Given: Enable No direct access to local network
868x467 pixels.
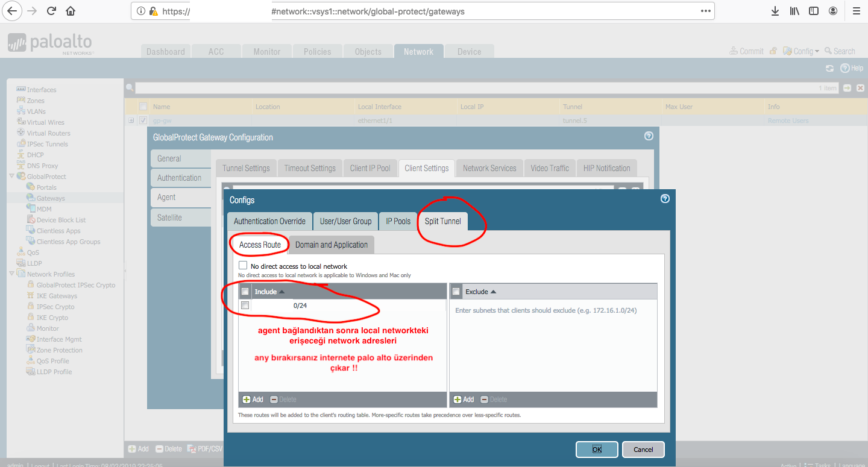Looking at the screenshot, I should (243, 266).
